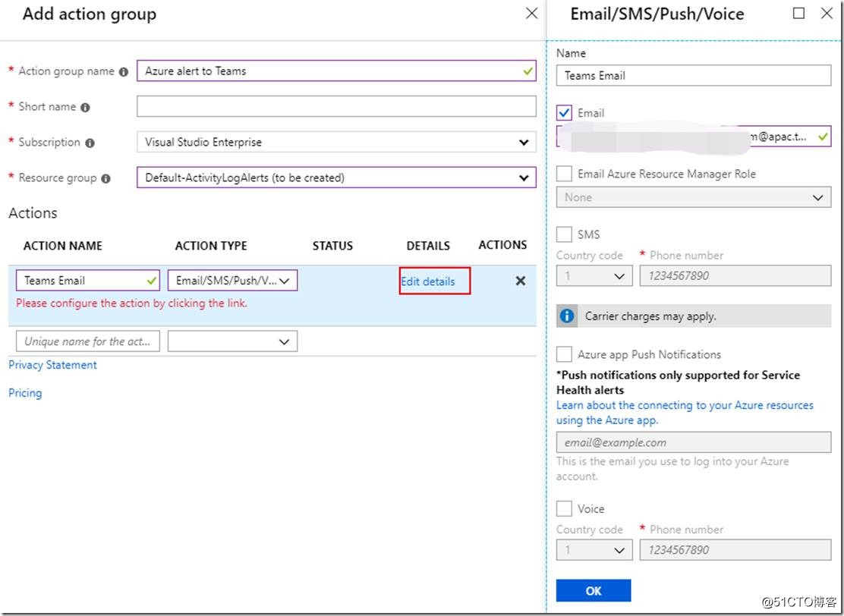Image resolution: width=844 pixels, height=616 pixels.
Task: Click the ACTION NAME column header
Action: tap(63, 246)
